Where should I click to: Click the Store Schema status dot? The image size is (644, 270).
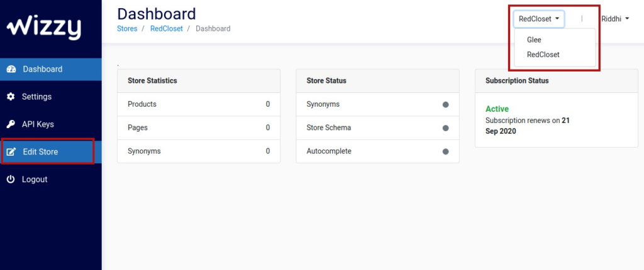click(x=446, y=128)
